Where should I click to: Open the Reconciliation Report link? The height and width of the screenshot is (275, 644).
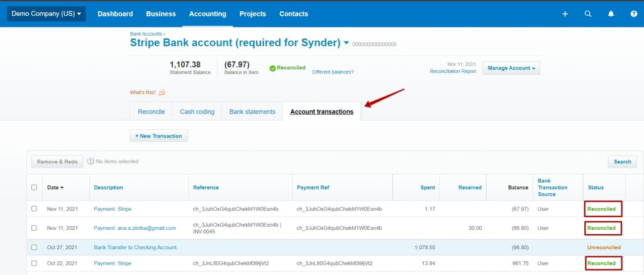click(x=453, y=72)
